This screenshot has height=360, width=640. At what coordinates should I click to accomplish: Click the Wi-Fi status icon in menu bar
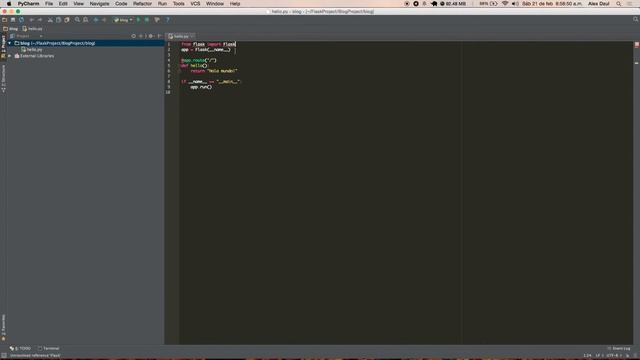(x=505, y=4)
